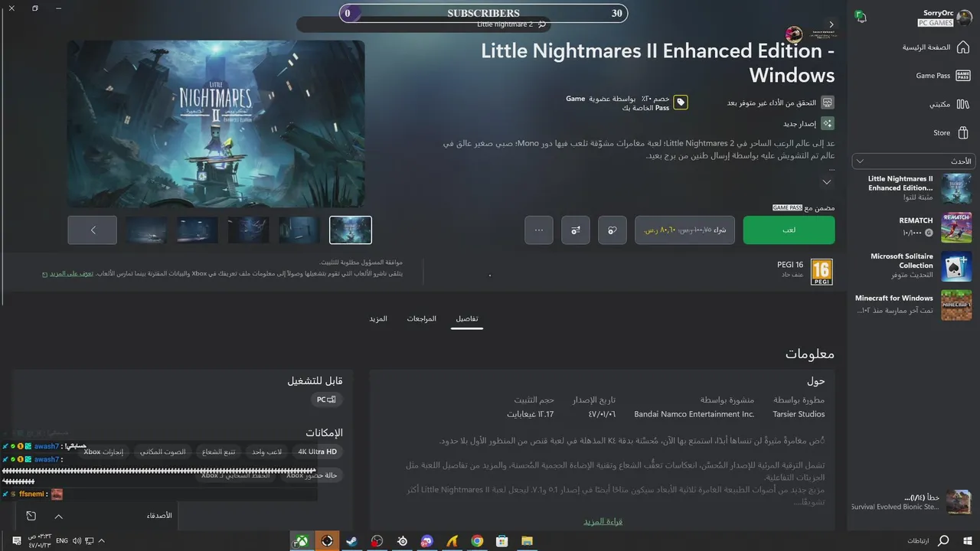Image resolution: width=980 pixels, height=551 pixels.
Task: Open Google Chrome in the taskbar
Action: tap(477, 541)
